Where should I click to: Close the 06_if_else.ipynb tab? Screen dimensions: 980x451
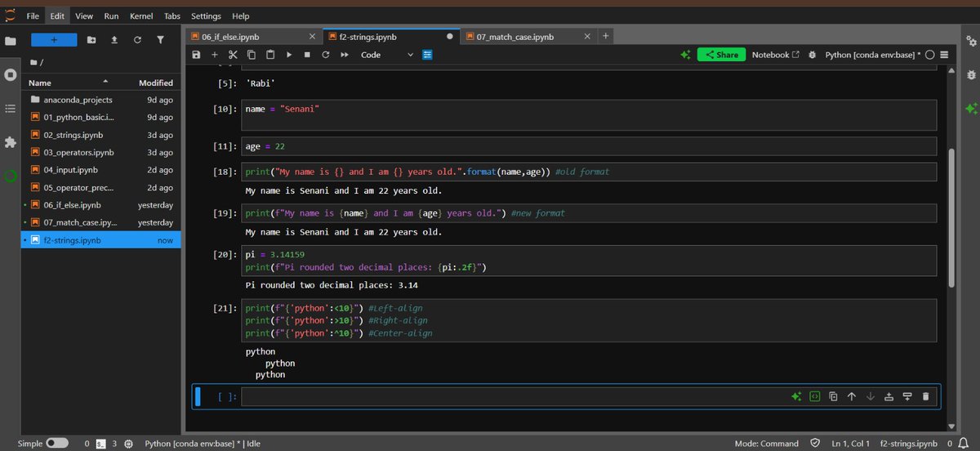[x=311, y=37]
